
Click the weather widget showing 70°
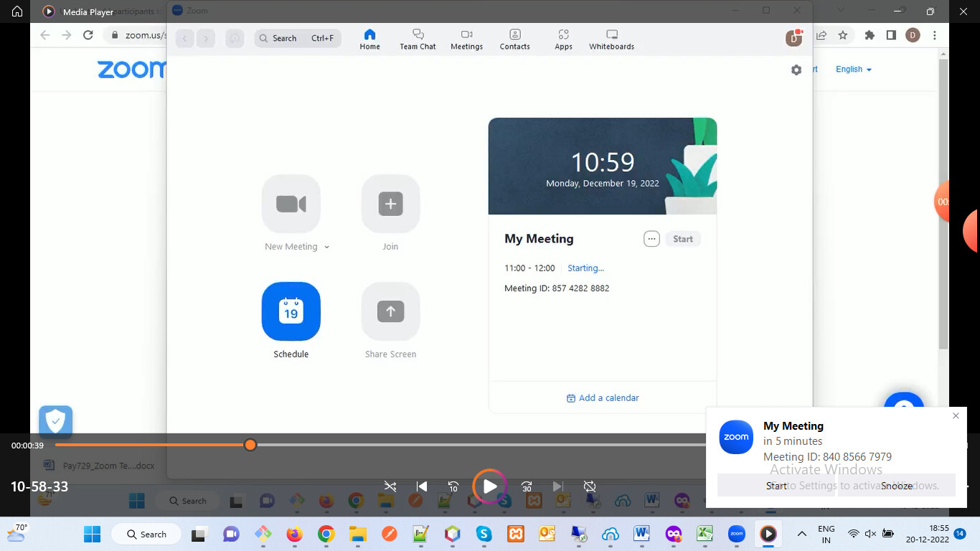click(x=17, y=533)
